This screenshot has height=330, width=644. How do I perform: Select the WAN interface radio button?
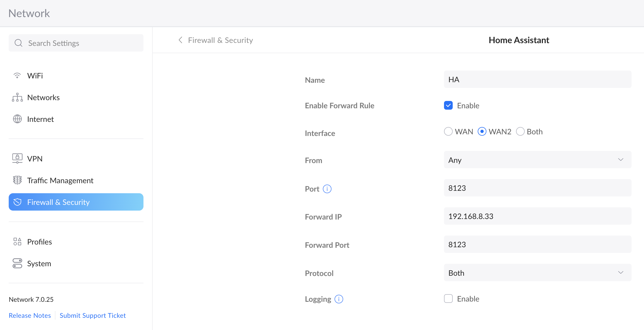(x=448, y=132)
